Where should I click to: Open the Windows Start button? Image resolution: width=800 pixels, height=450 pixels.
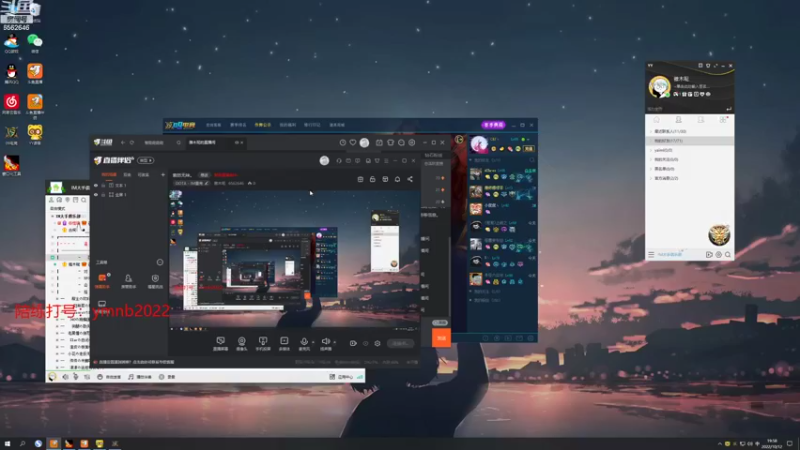point(7,444)
